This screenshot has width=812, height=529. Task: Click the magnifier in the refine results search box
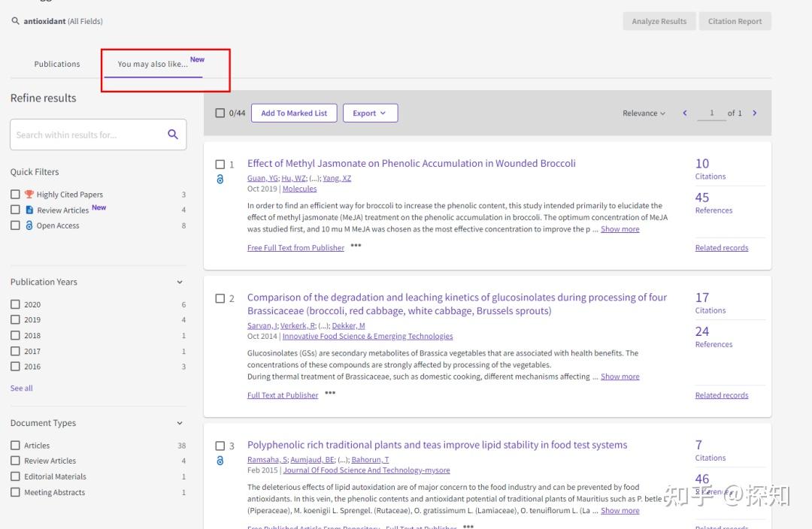point(173,134)
